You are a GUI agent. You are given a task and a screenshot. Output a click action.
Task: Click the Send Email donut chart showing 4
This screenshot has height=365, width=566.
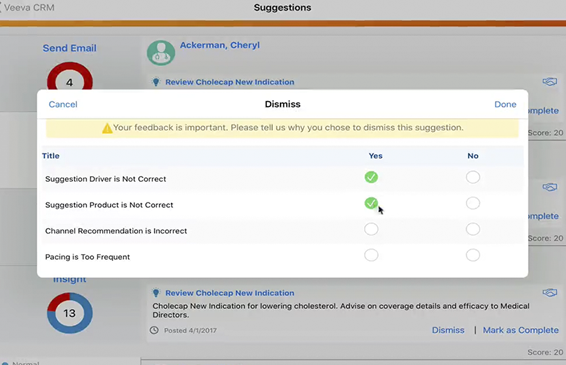coord(70,77)
